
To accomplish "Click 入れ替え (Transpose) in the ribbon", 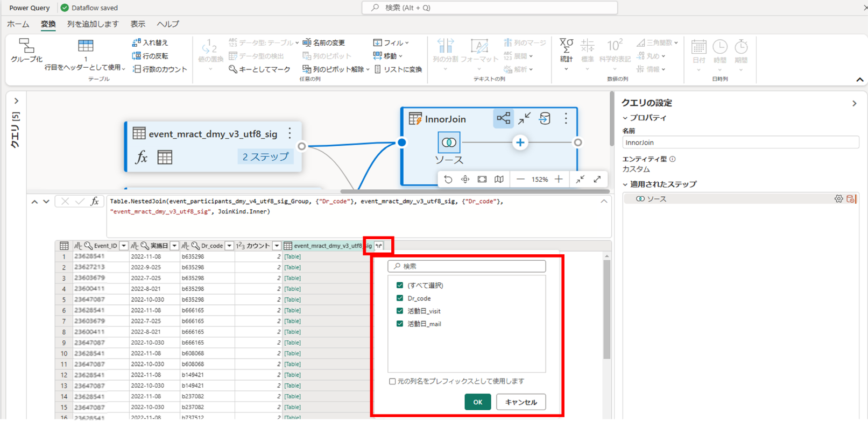I will click(150, 42).
